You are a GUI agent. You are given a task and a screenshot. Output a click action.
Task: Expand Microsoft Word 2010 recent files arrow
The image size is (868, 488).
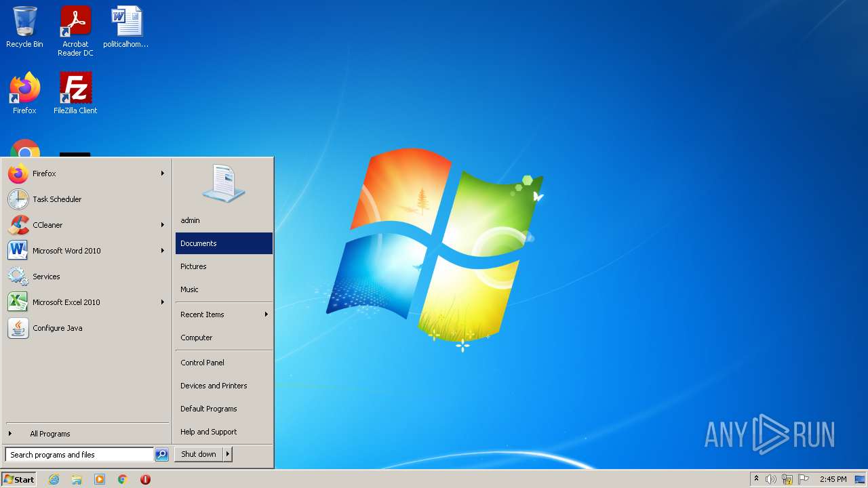point(163,251)
